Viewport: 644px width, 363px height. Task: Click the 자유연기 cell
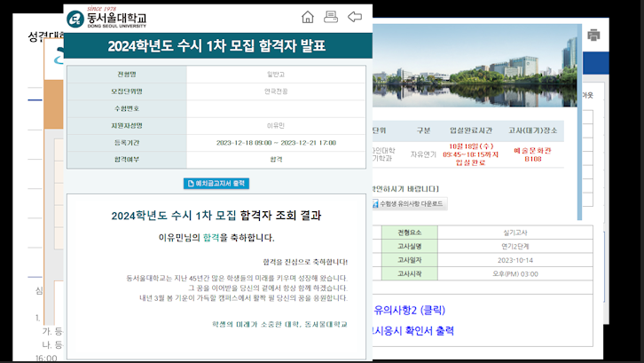[x=423, y=154]
